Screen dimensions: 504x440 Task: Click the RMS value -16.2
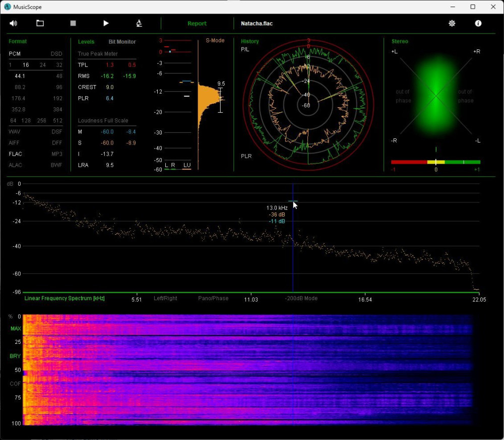(107, 76)
